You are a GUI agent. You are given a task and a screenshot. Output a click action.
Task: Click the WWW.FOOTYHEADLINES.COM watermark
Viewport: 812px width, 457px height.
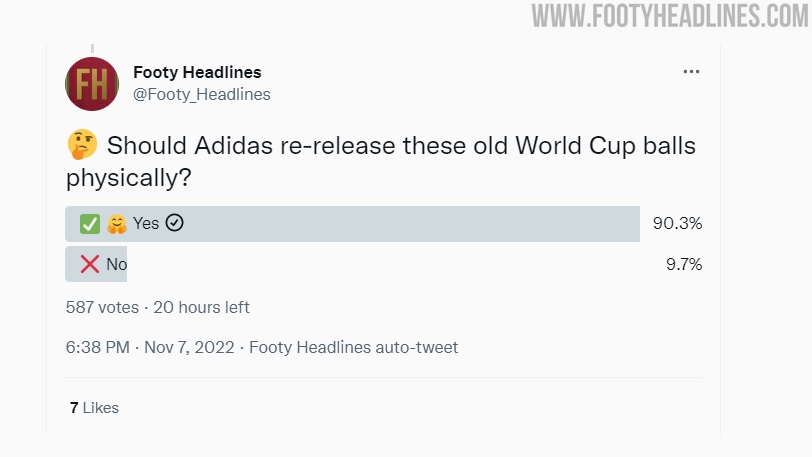670,16
